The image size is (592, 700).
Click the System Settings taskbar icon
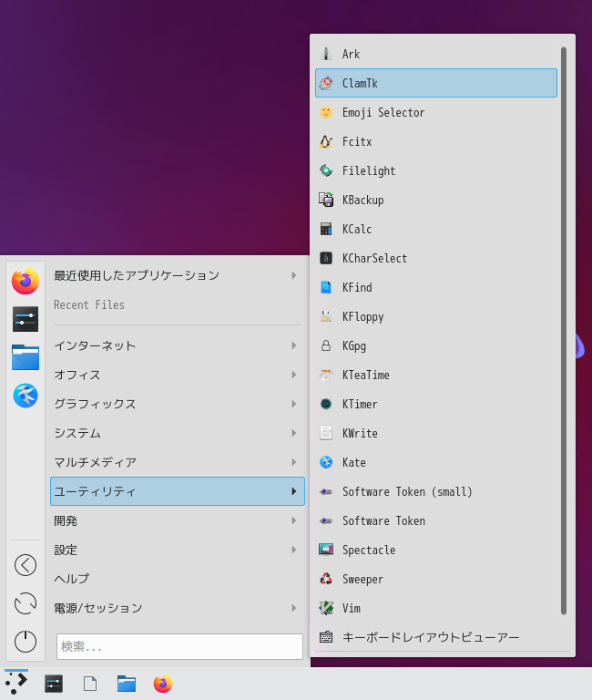(54, 684)
